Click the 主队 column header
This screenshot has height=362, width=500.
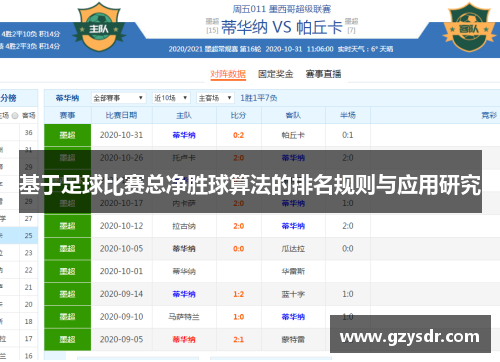(184, 115)
